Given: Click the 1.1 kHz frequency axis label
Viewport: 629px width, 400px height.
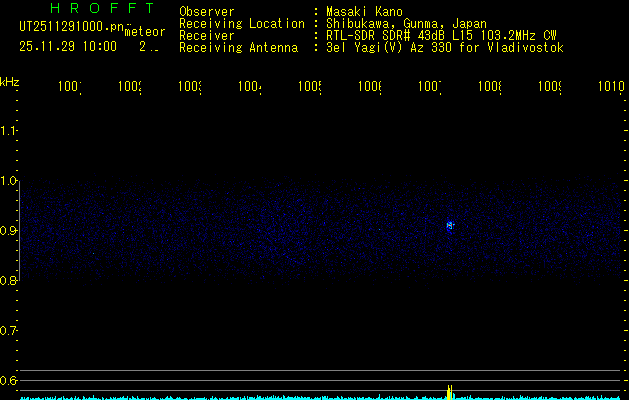Looking at the screenshot, I should tap(10, 131).
